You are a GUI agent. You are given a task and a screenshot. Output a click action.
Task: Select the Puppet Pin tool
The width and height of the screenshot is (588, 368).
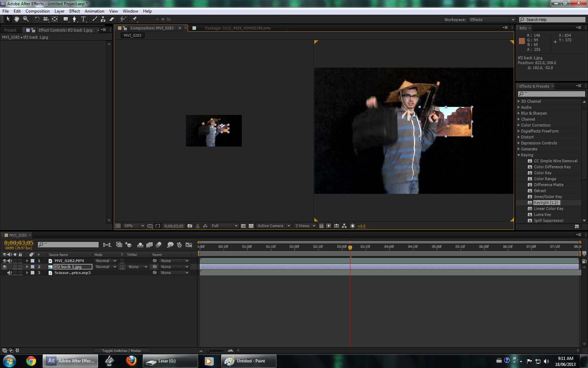134,19
